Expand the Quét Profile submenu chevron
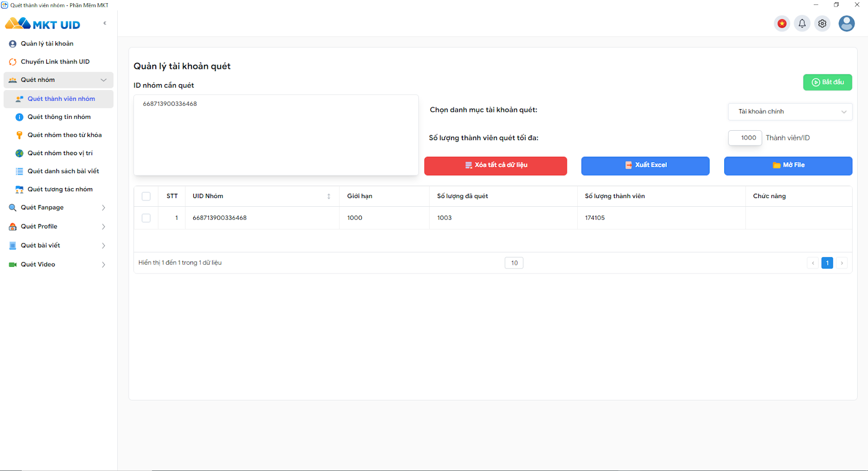Image resolution: width=868 pixels, height=471 pixels. (104, 227)
